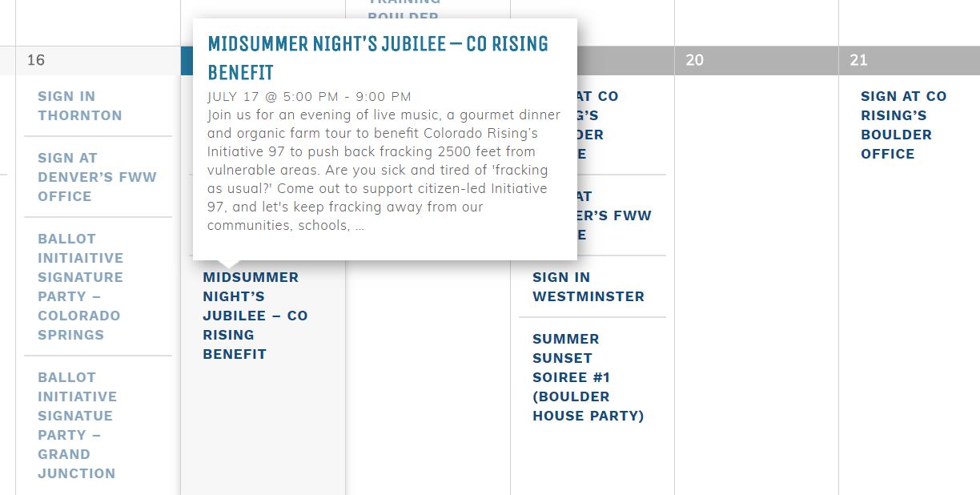Open Ballot Initiative Signature Party Colorado Springs
Viewport: 980px width, 495px height.
pyautogui.click(x=81, y=287)
